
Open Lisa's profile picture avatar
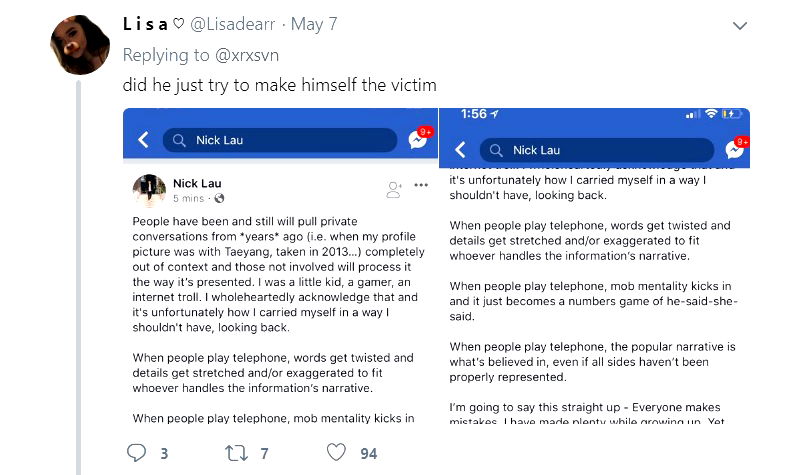(x=79, y=44)
